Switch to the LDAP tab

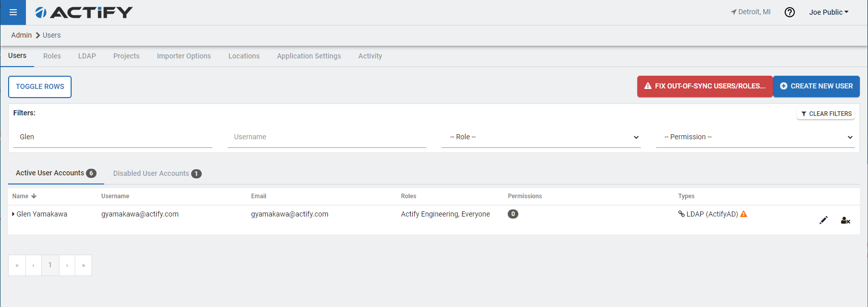click(87, 56)
